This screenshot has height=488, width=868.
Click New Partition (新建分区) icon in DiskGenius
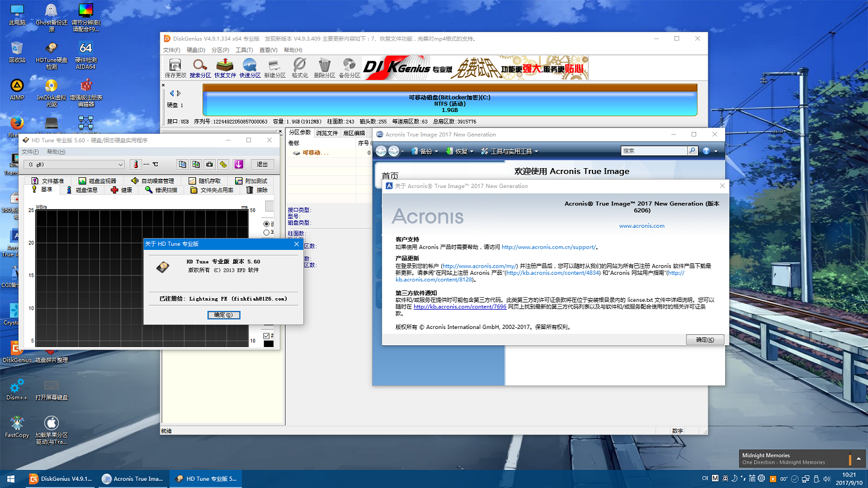pyautogui.click(x=274, y=68)
